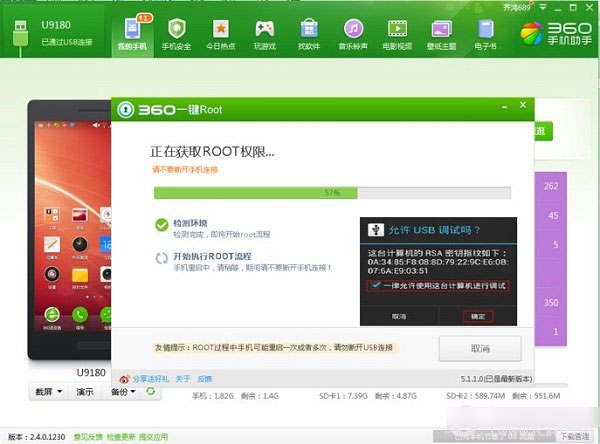Toggle 一律允许使用这台计算机进行调试 checkbox
This screenshot has height=444, width=600.
[376, 285]
